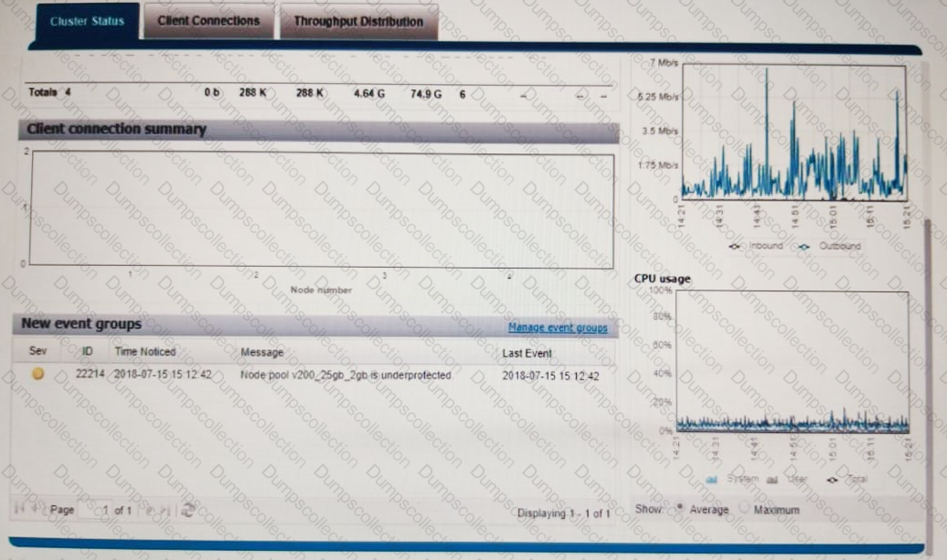
Task: Click the Outbound legend marker on throughput chart
Action: coord(803,246)
